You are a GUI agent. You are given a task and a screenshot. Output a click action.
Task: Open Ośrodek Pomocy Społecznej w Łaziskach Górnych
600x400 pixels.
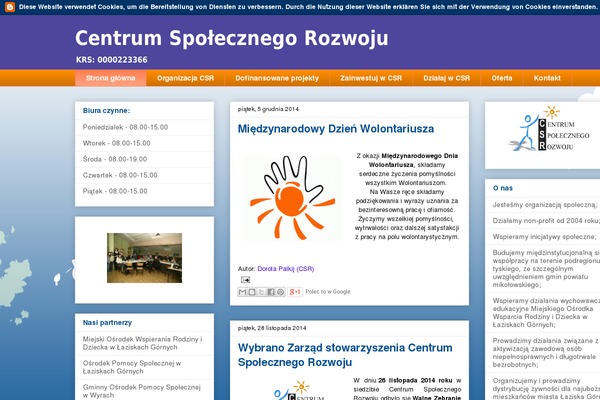(x=132, y=367)
